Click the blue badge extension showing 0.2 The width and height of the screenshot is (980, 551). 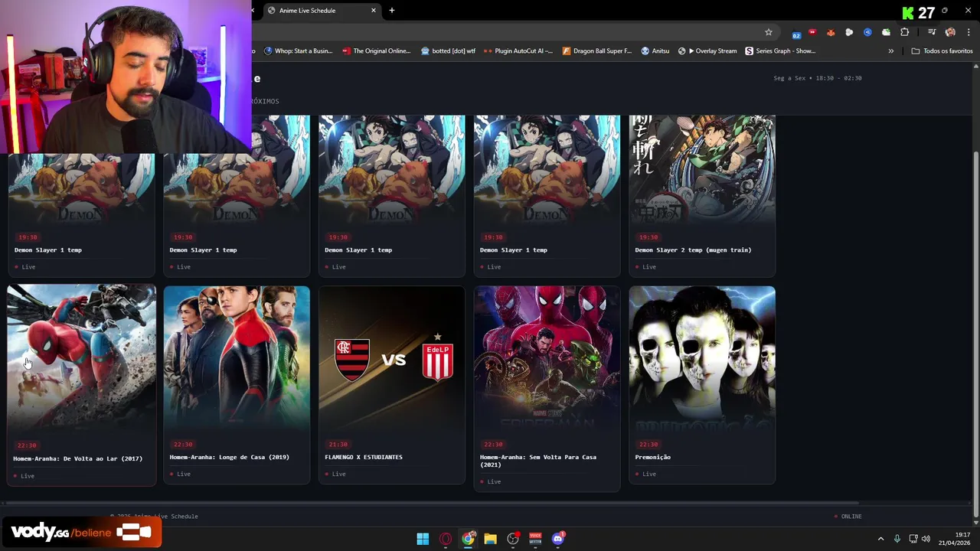tap(796, 33)
